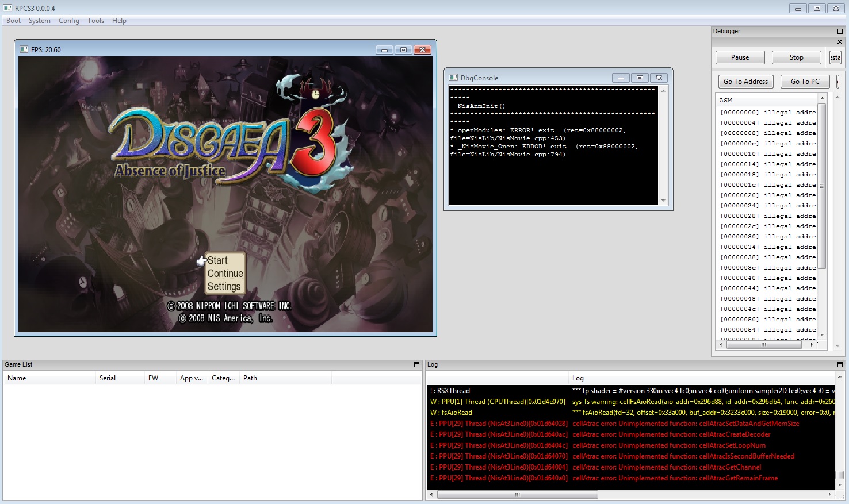849x504 pixels.
Task: Minimize the FPS game window
Action: click(x=384, y=50)
